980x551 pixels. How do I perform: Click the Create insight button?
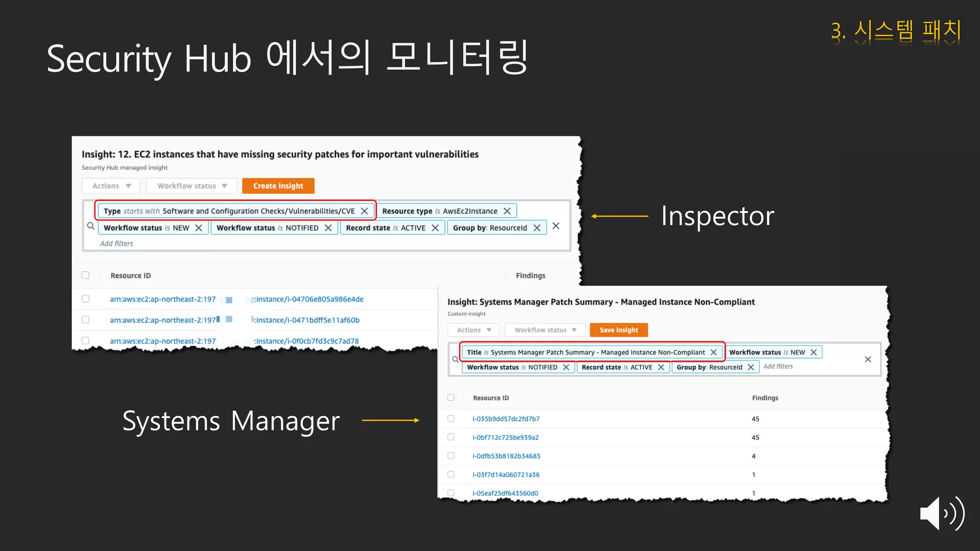pos(278,186)
